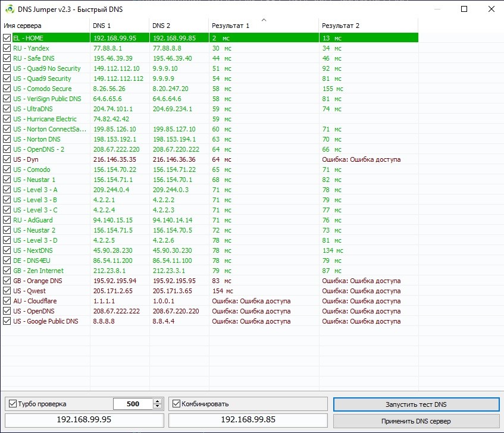Sort by the DNS 1 column header
504x433 pixels.
(120, 26)
